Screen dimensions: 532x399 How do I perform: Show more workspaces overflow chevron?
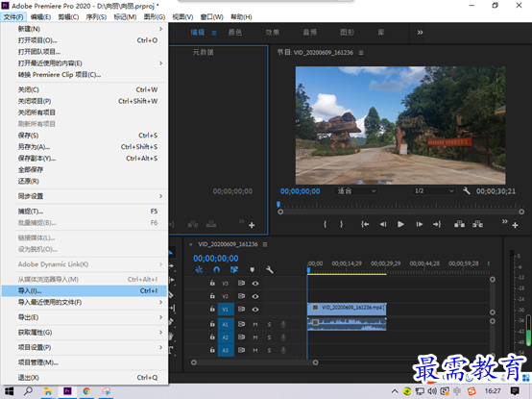[x=420, y=33]
